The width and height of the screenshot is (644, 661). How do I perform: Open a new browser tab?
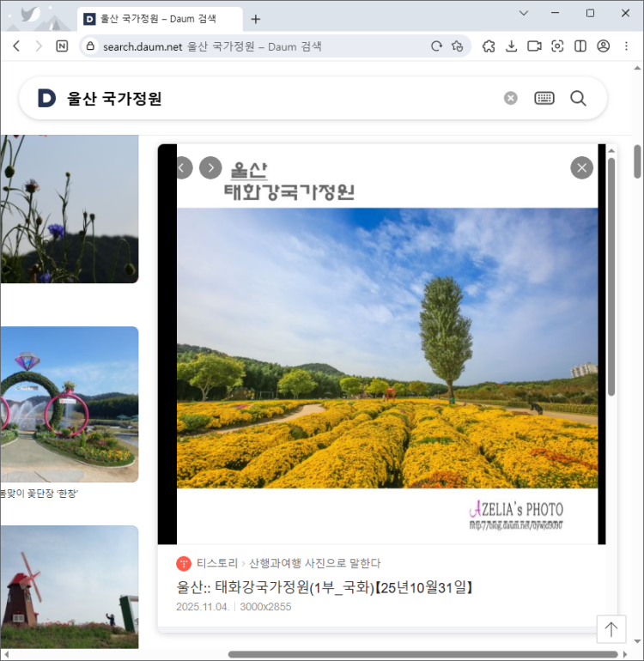point(255,19)
